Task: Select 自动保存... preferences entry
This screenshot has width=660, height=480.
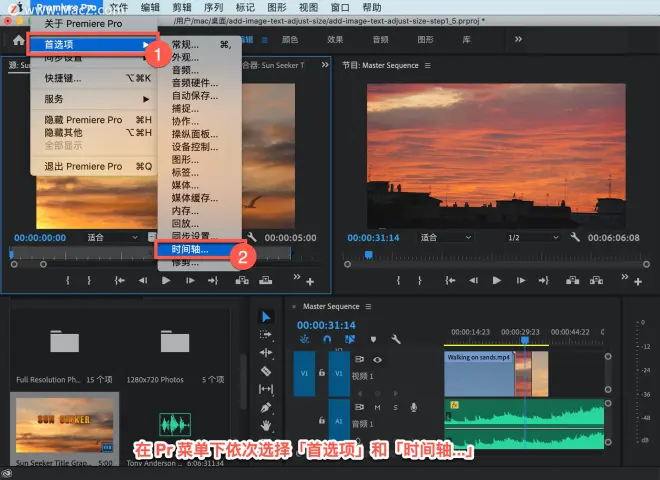Action: (195, 96)
